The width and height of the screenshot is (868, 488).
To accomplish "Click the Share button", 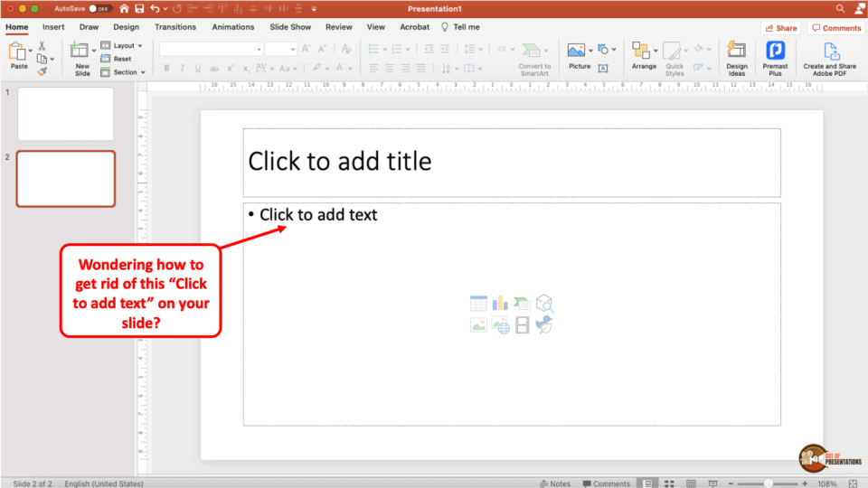I will point(781,28).
